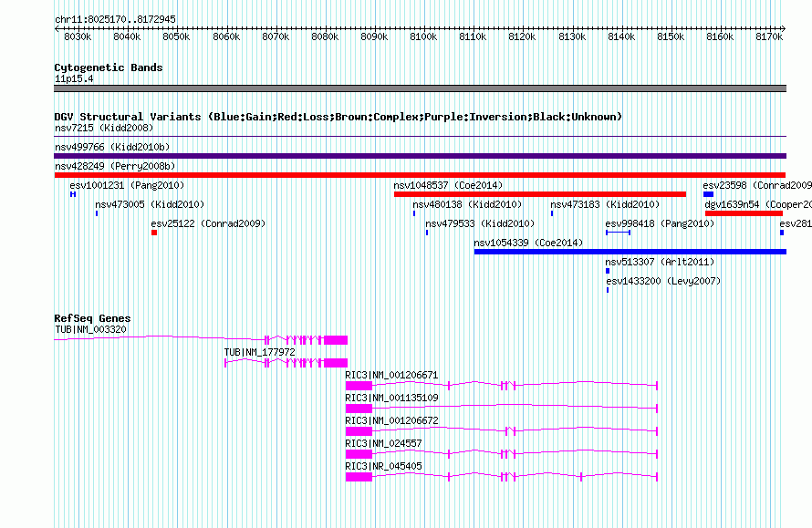Screen dimensions: 812x528
Task: Click the TUB|NM_177972 gene label
Action: [x=259, y=352]
